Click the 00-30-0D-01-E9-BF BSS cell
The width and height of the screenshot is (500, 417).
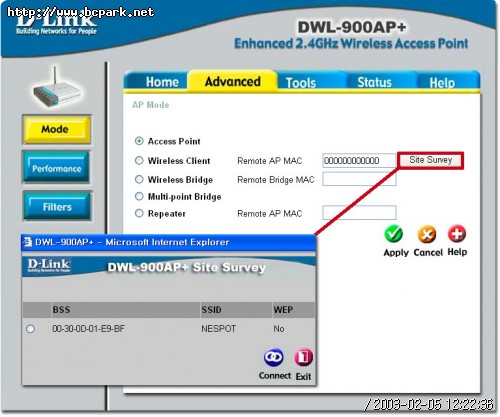88,329
